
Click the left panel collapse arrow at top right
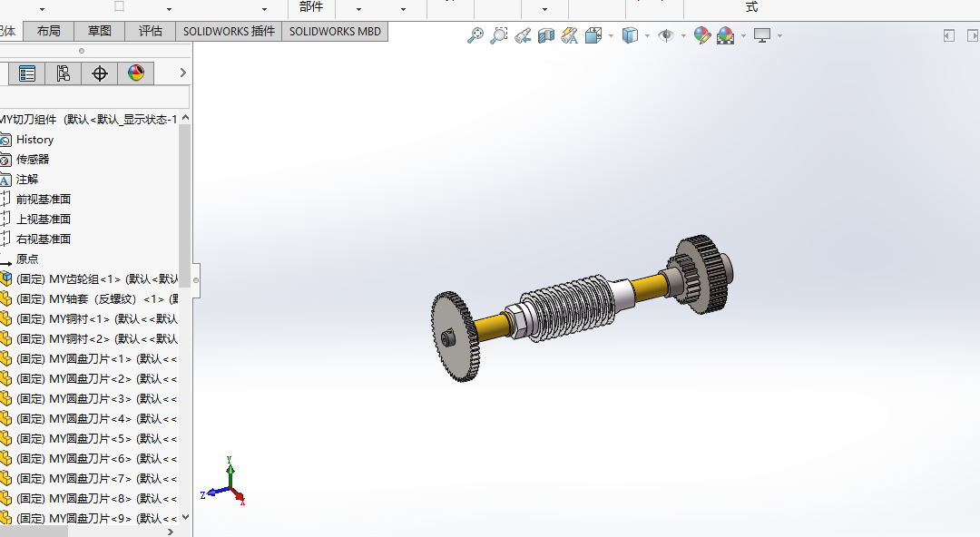[949, 35]
